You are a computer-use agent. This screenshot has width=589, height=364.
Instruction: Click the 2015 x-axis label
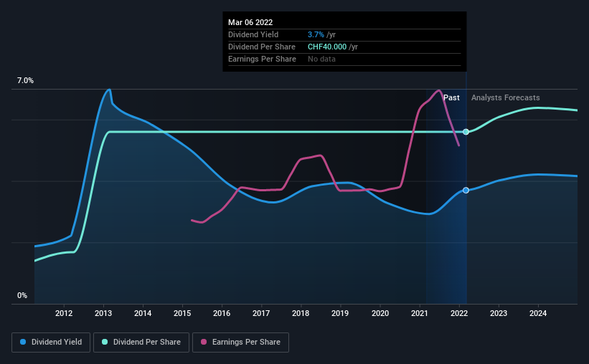click(182, 313)
